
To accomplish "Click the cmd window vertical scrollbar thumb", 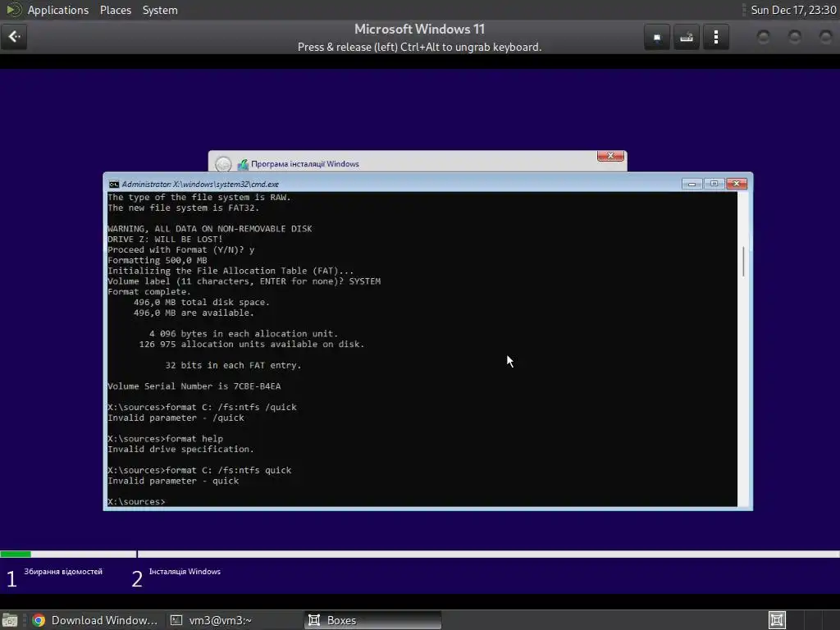I will (743, 262).
